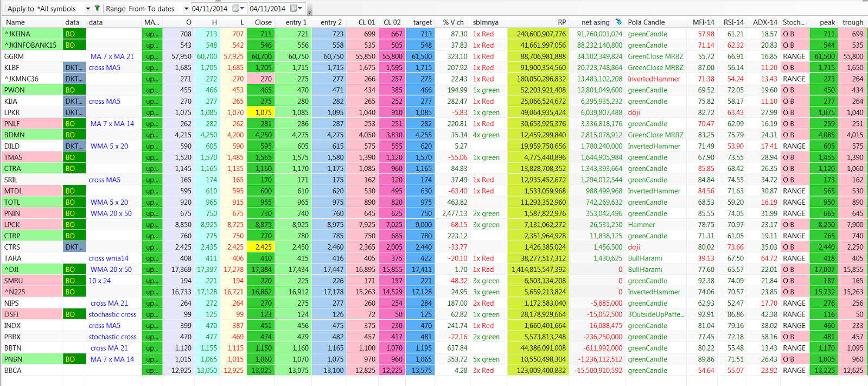Sort by the entry 2 column header

pos(328,22)
